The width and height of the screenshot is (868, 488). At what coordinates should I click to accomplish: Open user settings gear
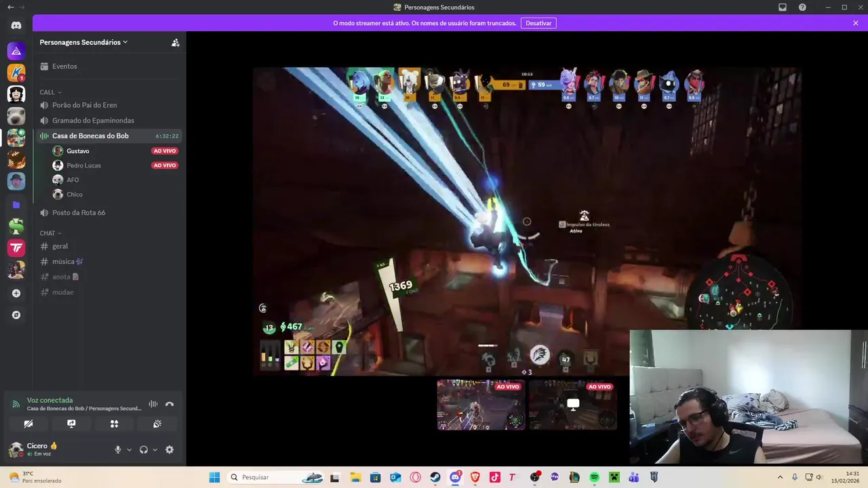point(170,449)
